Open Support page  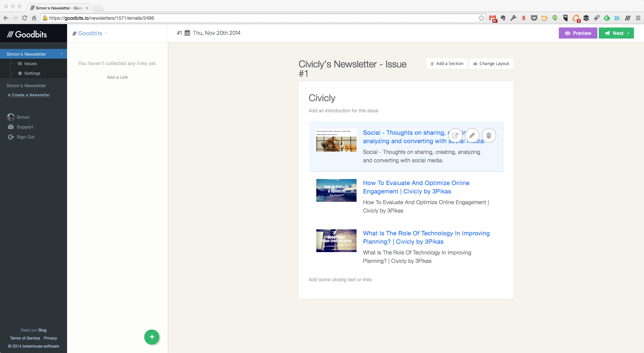25,127
